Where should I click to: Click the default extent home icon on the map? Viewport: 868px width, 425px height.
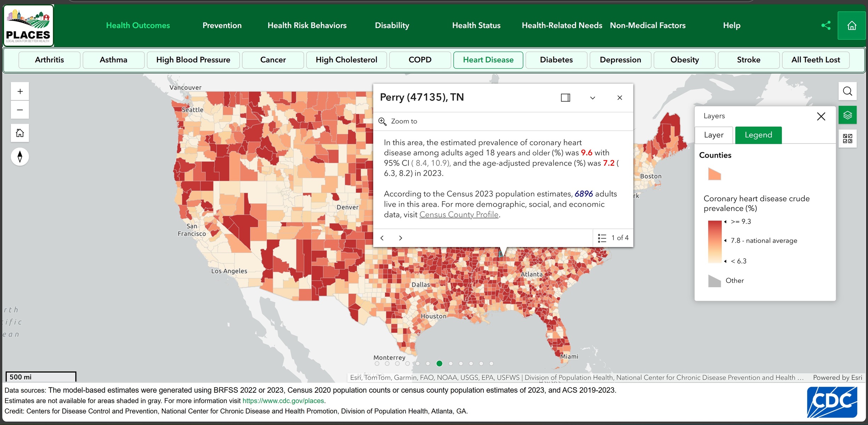[20, 133]
